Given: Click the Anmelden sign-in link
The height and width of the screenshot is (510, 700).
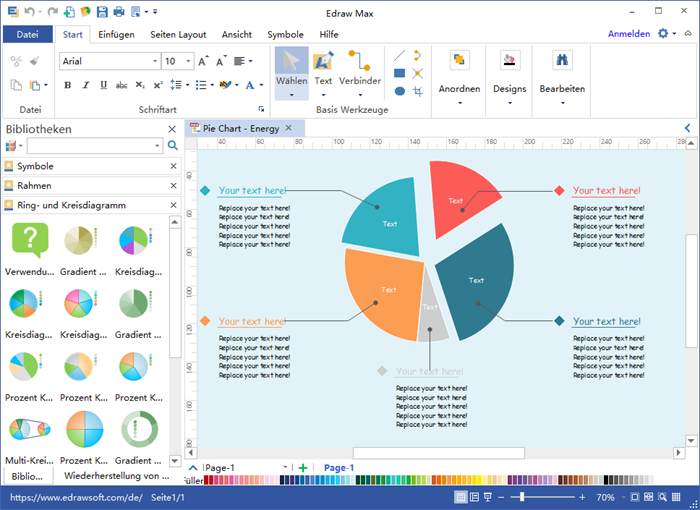Looking at the screenshot, I should (628, 34).
